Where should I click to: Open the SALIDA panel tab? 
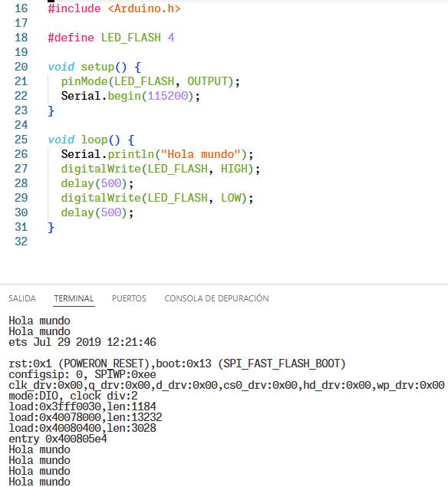click(22, 298)
